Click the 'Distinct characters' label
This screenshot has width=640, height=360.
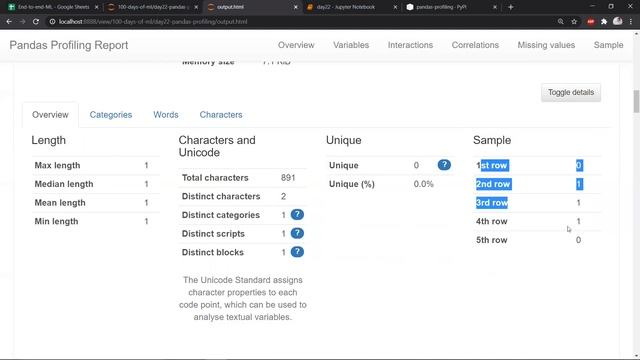(221, 196)
